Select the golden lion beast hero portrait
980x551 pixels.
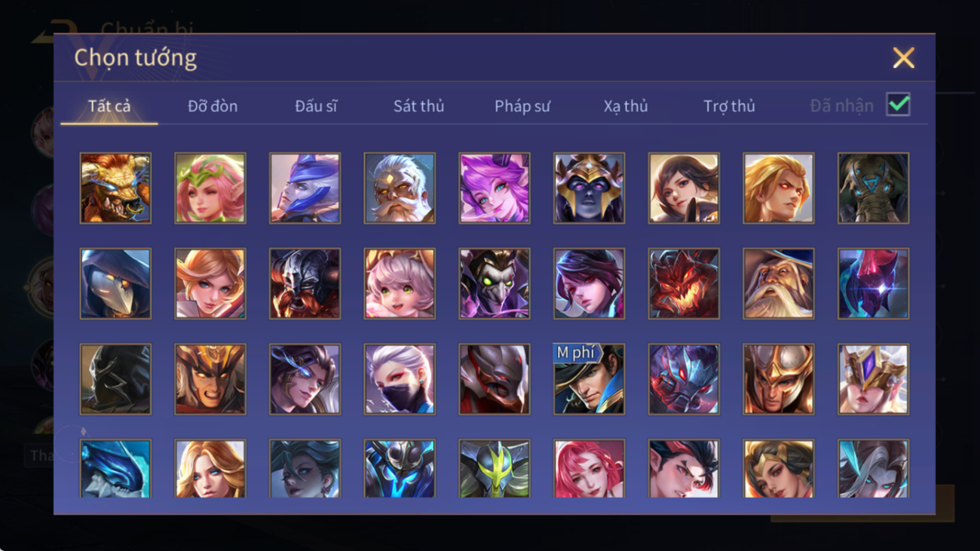pos(115,188)
